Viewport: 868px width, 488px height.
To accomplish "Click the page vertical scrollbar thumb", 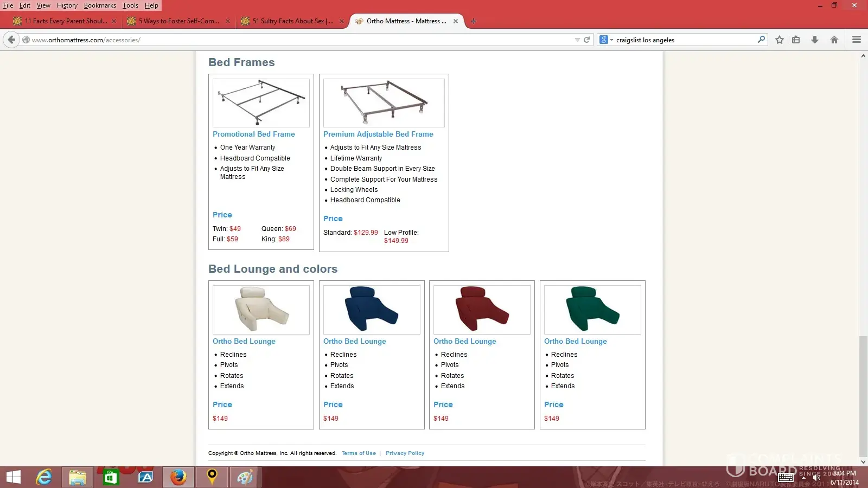I will pyautogui.click(x=863, y=396).
